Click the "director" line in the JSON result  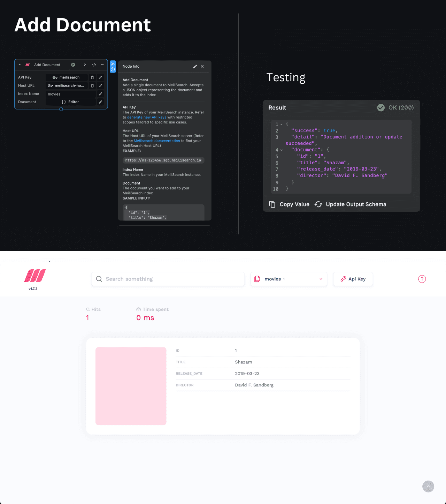pos(342,176)
